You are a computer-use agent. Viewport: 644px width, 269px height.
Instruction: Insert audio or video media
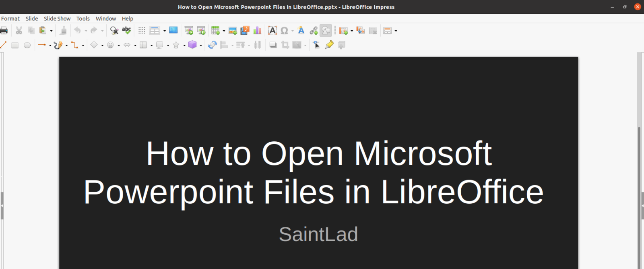(x=245, y=31)
